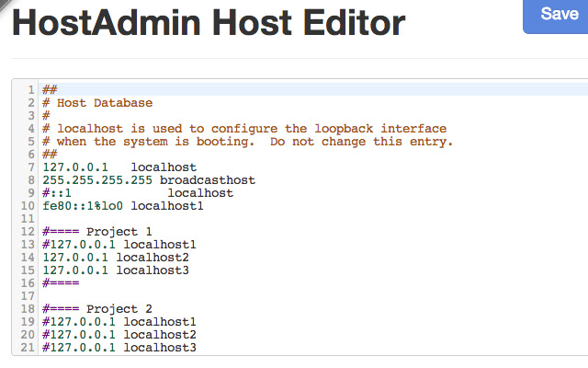Screen dimensions: 588x368
Task: Click line 16 '#====' closing marker
Action: [61, 283]
